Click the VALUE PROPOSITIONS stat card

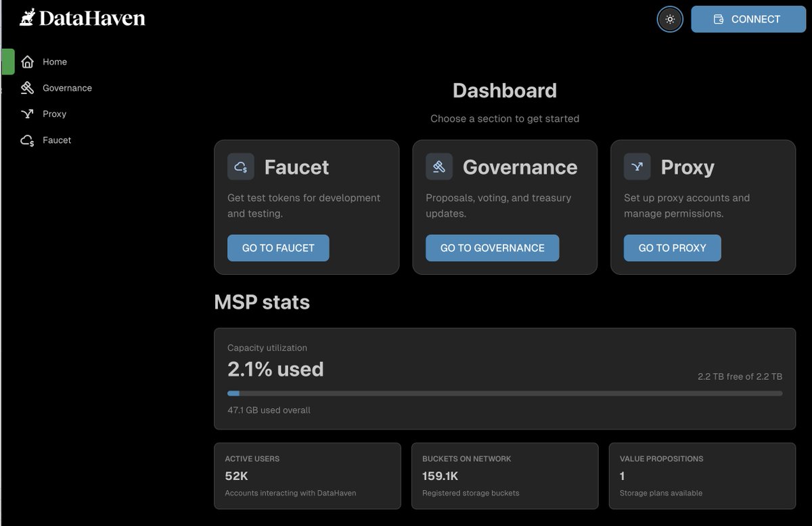(x=702, y=475)
